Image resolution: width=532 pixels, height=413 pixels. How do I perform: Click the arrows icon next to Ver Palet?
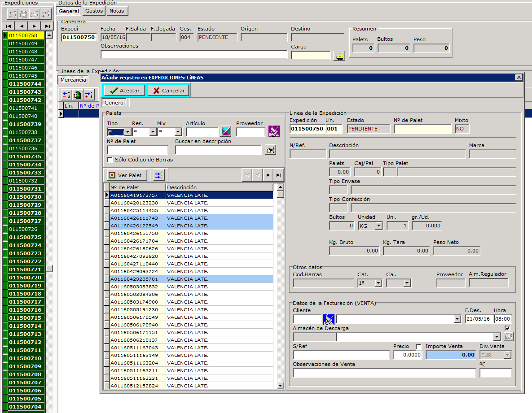pos(159,175)
